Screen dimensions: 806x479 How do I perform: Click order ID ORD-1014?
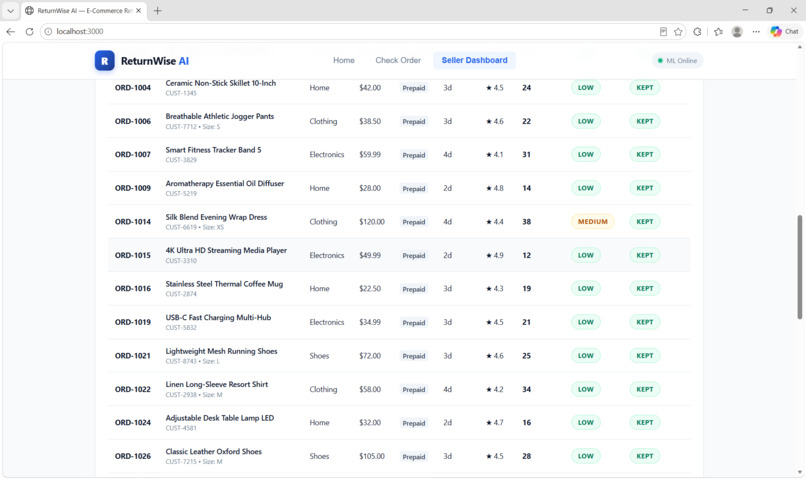(x=133, y=222)
